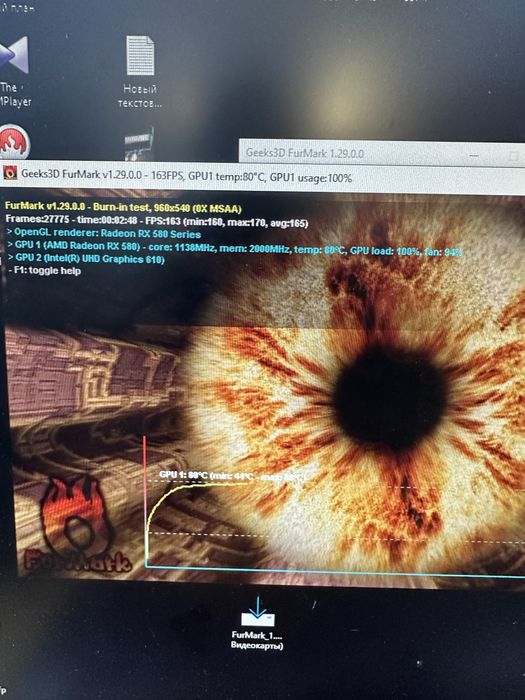Click the GPU 2 Intel UHD Graphics line

click(87, 258)
